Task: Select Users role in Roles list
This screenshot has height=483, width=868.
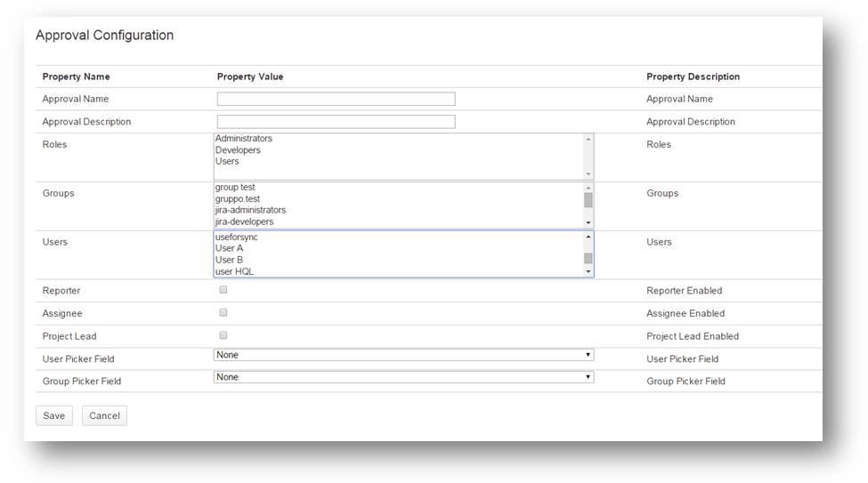Action: [x=227, y=162]
